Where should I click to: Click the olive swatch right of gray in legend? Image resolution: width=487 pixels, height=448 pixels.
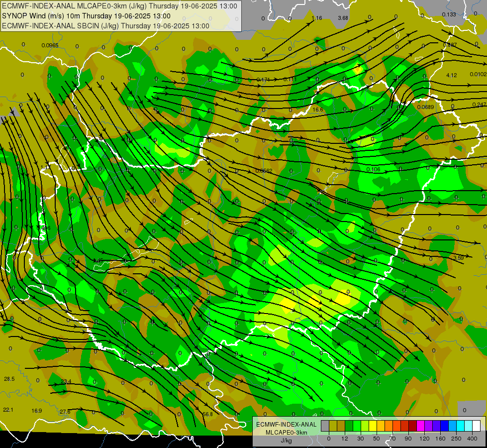(x=333, y=426)
